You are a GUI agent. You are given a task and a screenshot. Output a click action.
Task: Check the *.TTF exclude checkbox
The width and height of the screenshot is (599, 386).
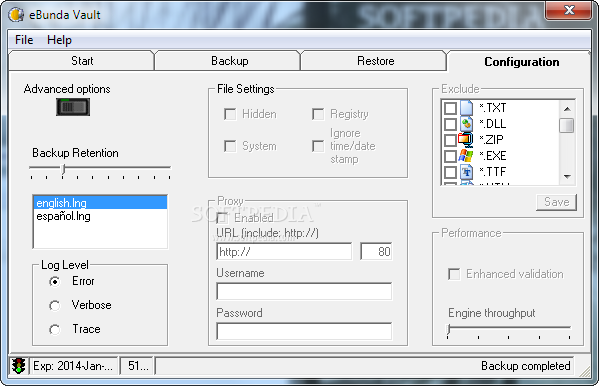[x=450, y=172]
